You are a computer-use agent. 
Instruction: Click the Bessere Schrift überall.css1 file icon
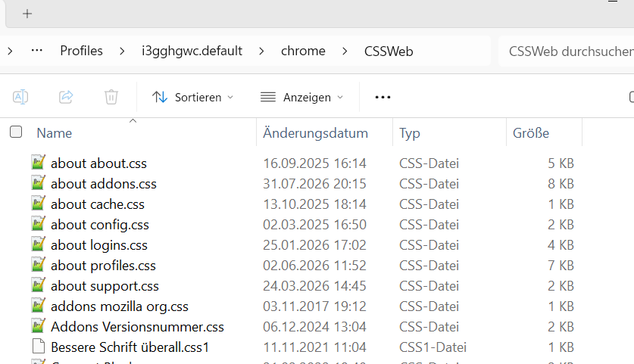(39, 347)
